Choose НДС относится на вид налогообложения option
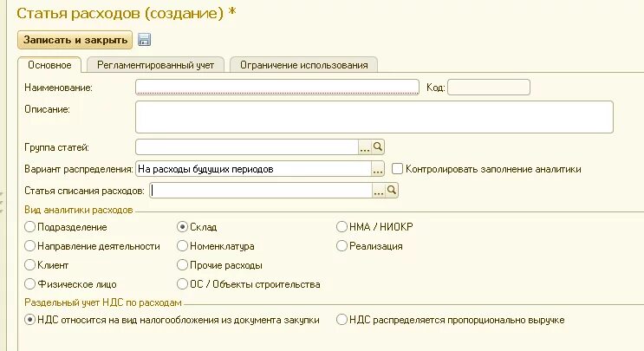Viewport: 644px width, 351px height. [x=30, y=320]
